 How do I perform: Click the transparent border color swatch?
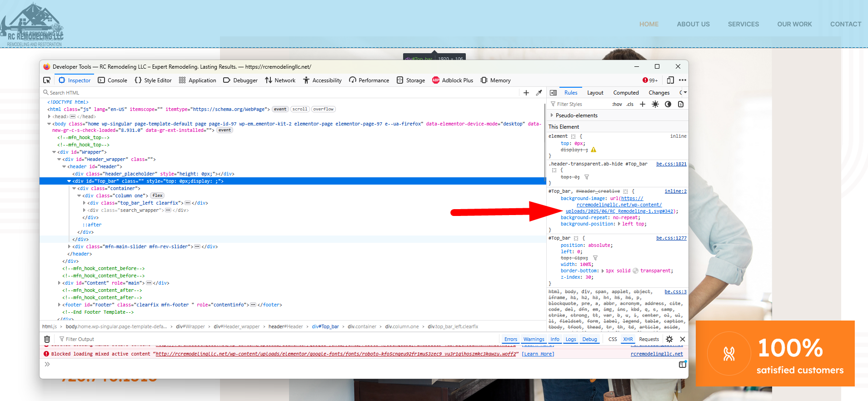[x=635, y=271]
